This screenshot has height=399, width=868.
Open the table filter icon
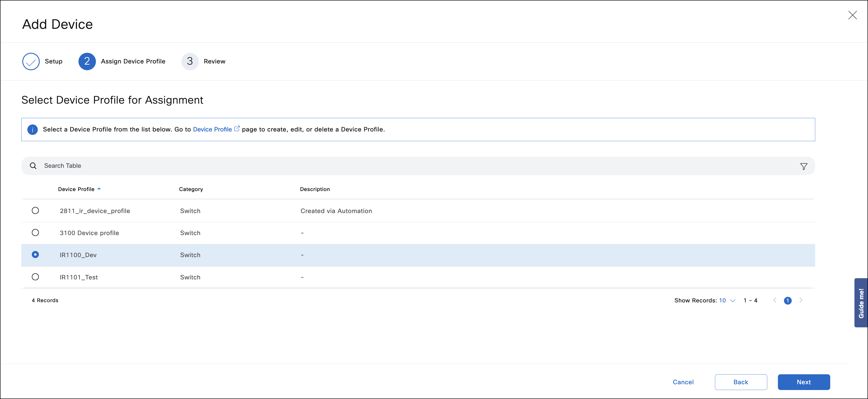click(x=804, y=166)
